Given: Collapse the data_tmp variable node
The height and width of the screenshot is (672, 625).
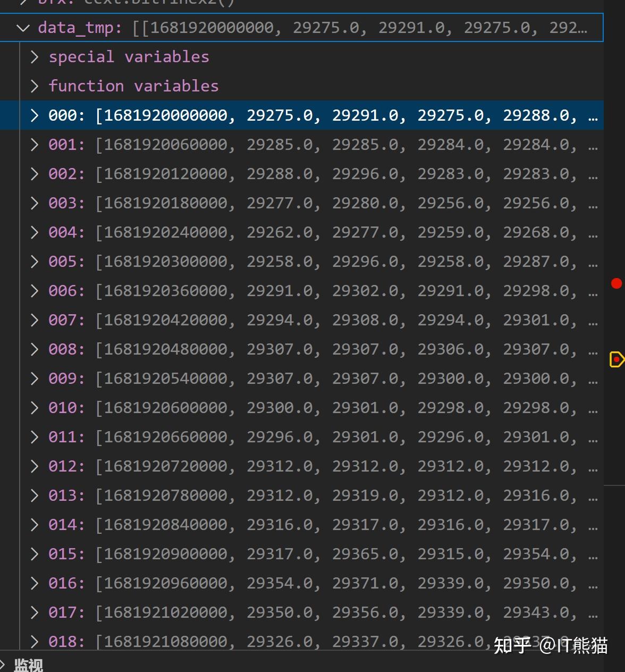Looking at the screenshot, I should click(x=23, y=28).
